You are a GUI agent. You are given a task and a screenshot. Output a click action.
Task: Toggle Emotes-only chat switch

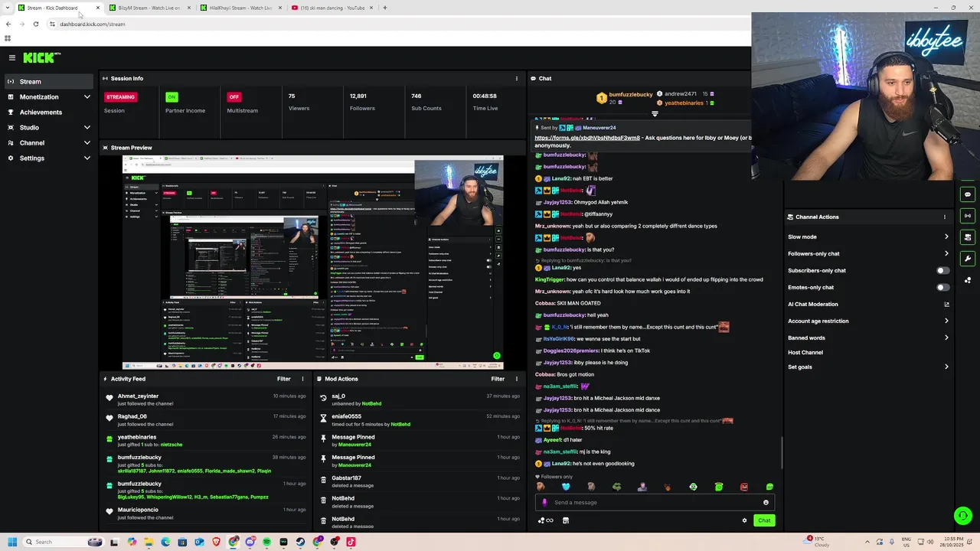(942, 287)
